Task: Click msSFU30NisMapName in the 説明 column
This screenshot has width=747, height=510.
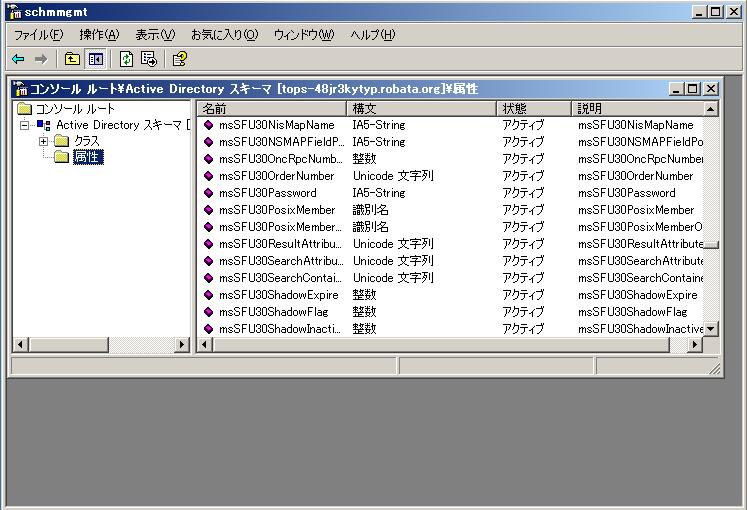Action: pyautogui.click(x=636, y=125)
